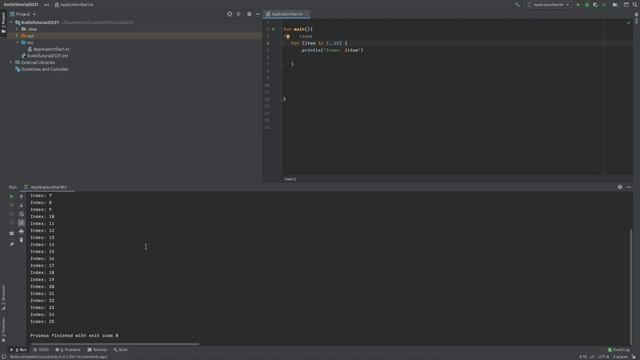This screenshot has width=640, height=360.
Task: Expand the .idea folder
Action: 17,29
